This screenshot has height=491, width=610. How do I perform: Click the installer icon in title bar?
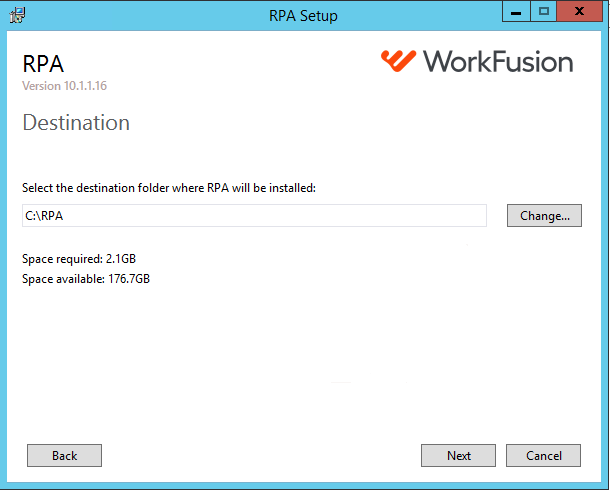click(x=17, y=15)
